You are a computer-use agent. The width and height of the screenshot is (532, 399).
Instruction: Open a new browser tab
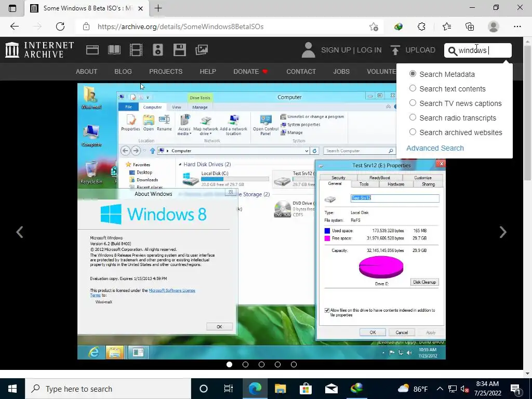tap(158, 8)
